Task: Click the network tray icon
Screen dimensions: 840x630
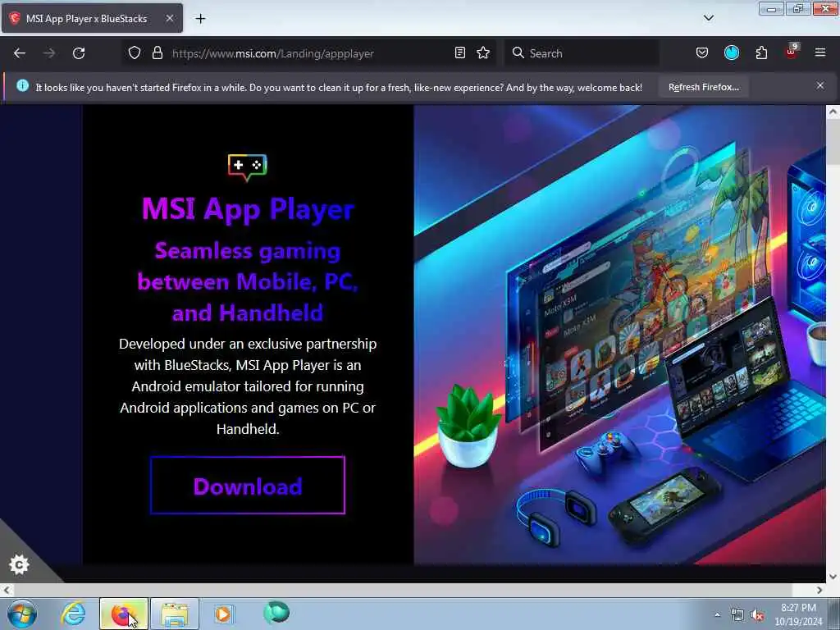Action: point(737,615)
